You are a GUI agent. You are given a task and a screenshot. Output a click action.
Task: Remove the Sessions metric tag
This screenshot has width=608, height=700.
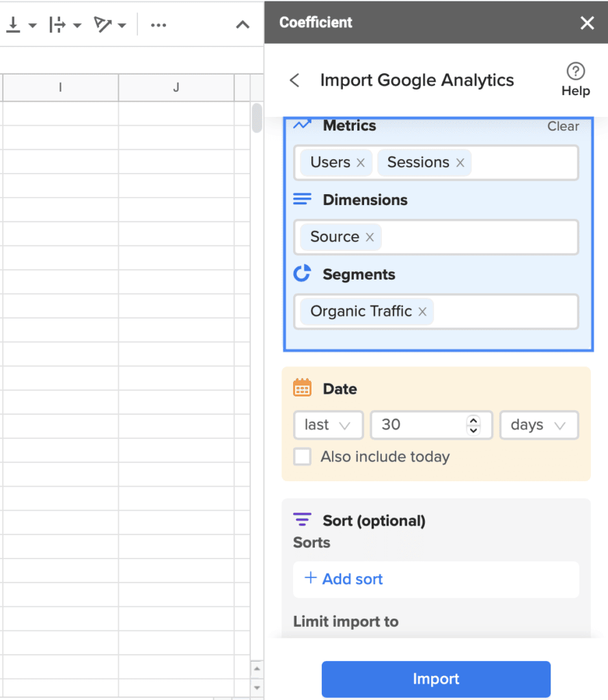tap(460, 163)
